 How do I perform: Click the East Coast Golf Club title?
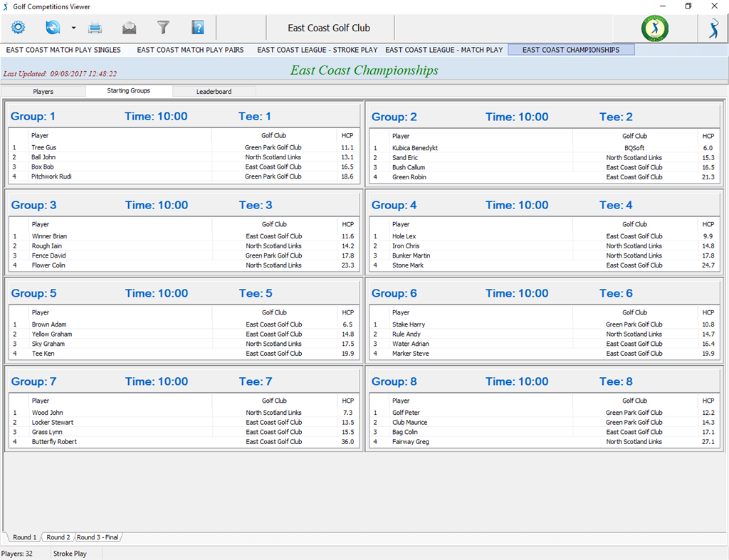(x=329, y=28)
